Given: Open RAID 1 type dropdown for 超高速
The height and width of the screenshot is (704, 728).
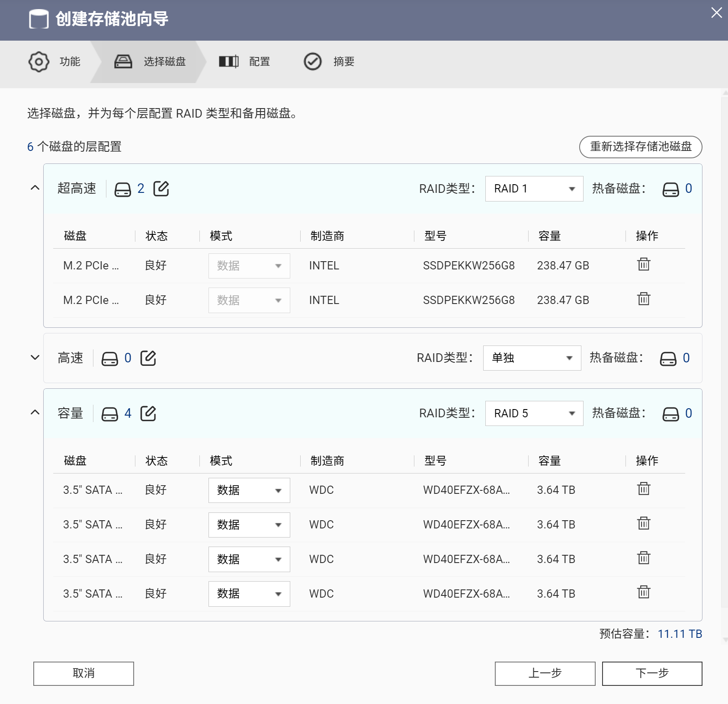Looking at the screenshot, I should (x=534, y=189).
